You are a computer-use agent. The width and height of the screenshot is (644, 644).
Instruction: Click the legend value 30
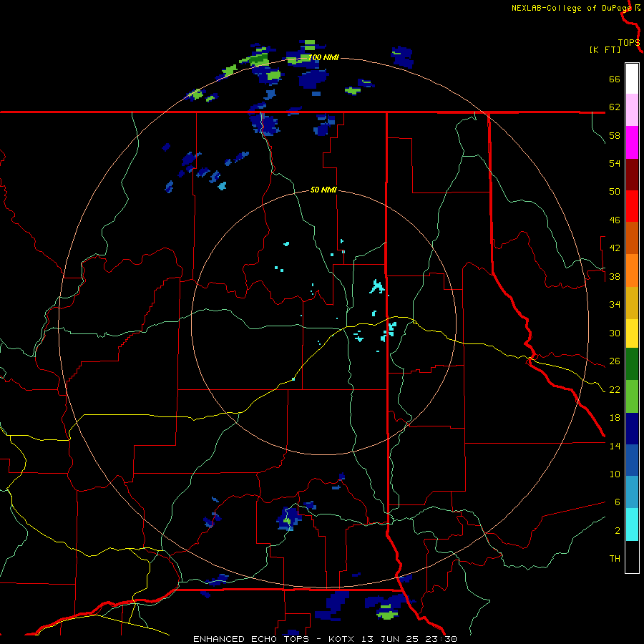click(615, 333)
